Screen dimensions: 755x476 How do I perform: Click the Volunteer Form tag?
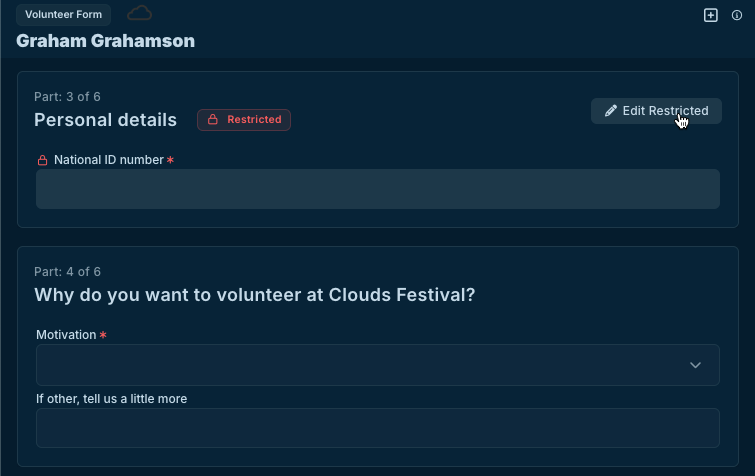tap(63, 15)
